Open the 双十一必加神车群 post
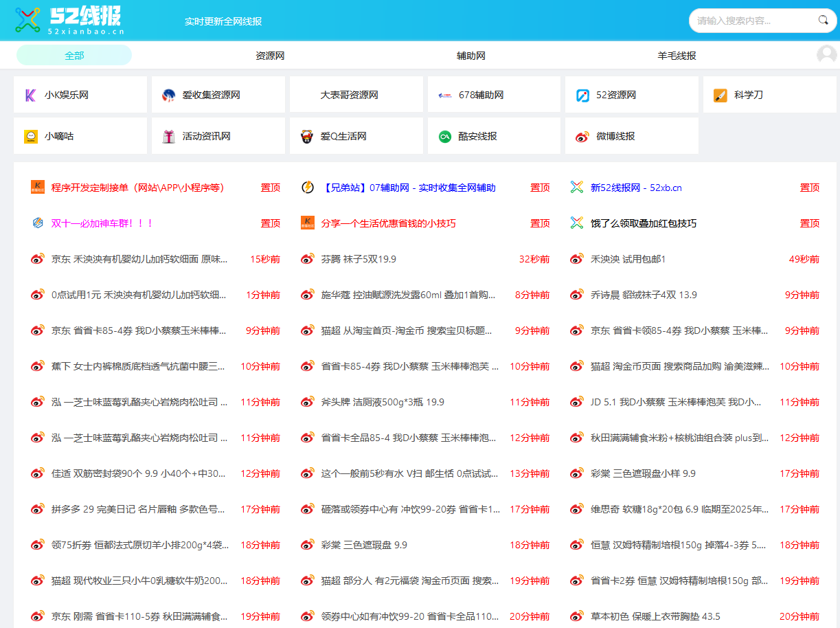Image resolution: width=840 pixels, height=628 pixels. 102,223
